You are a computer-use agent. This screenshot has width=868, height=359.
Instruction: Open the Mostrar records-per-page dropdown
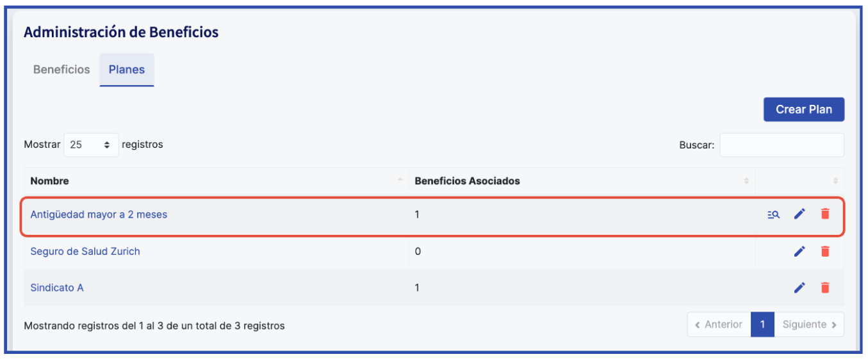point(91,145)
